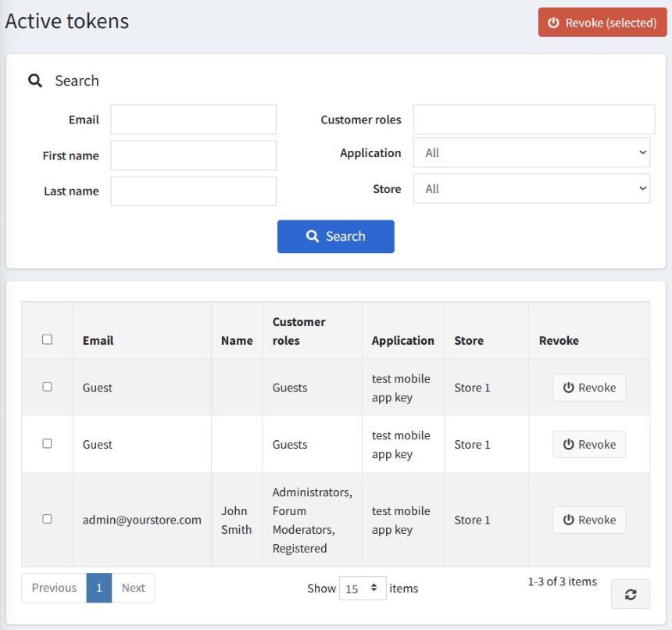Go to the Next page

[x=134, y=588]
